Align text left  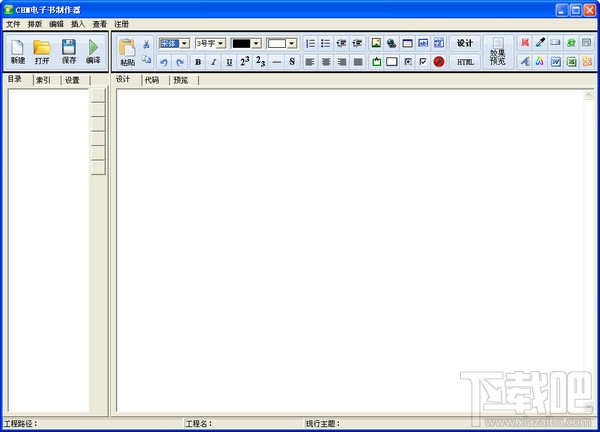pos(310,62)
